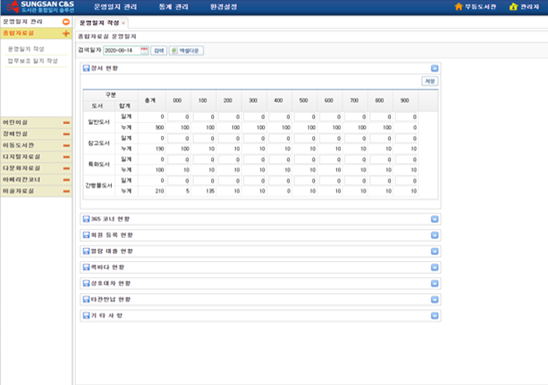Viewport: 548px width, 385px height.
Task: Click the 무등도서관 link in the header
Action: (x=480, y=7)
